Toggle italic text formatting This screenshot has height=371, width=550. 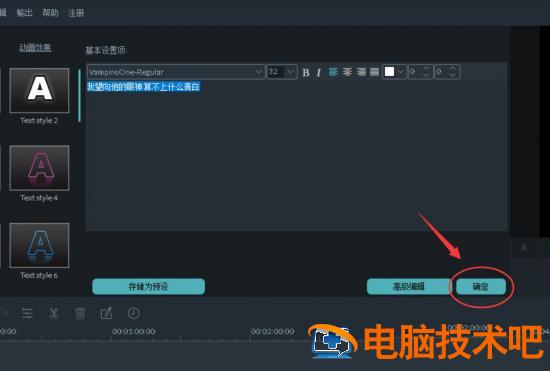(318, 72)
